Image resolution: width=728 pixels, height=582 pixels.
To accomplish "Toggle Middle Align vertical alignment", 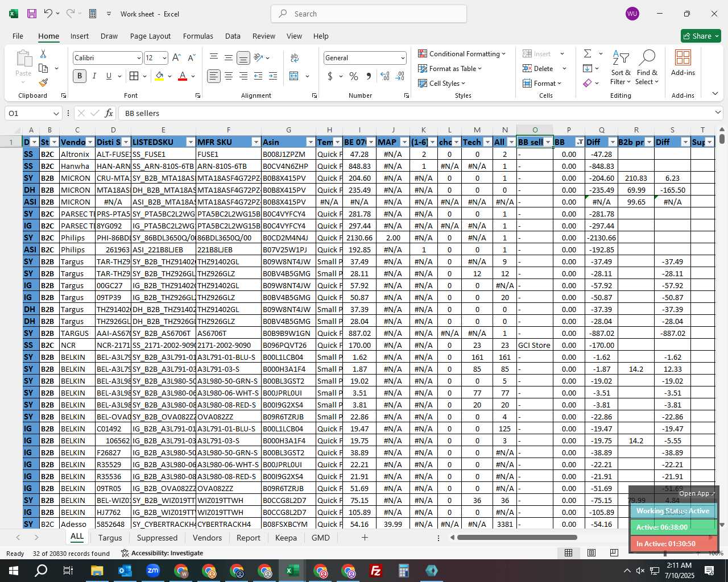I will 229,58.
